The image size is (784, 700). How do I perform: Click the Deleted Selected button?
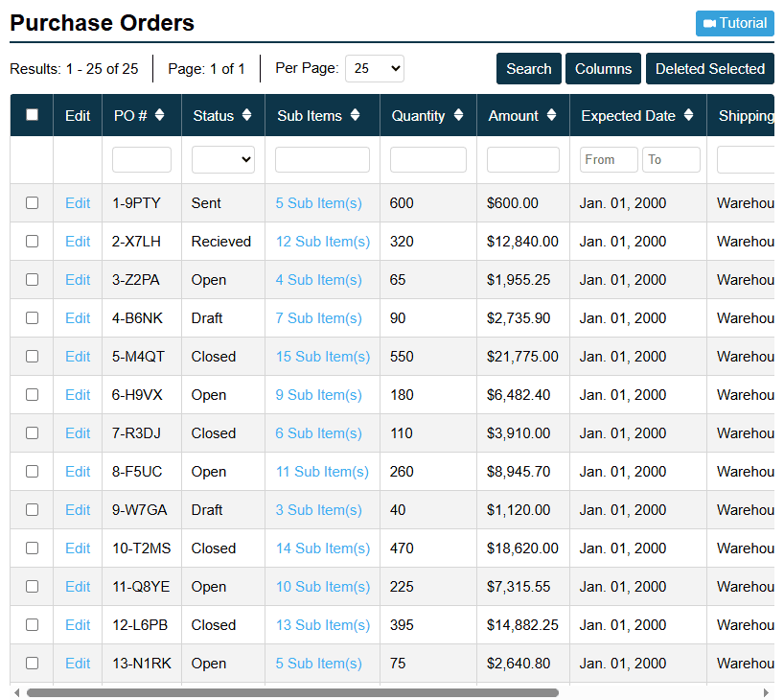[710, 68]
